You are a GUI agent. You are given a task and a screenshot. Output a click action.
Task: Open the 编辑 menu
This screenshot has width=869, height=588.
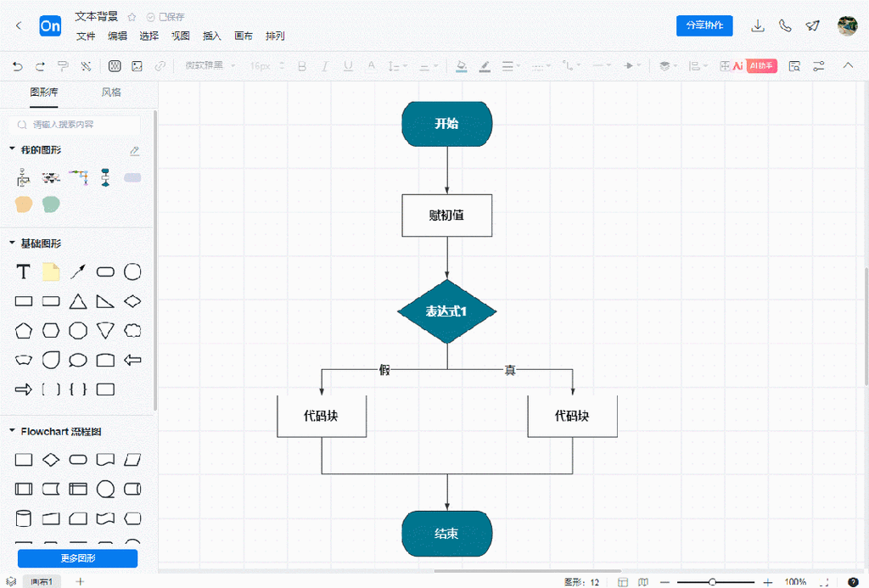[117, 36]
